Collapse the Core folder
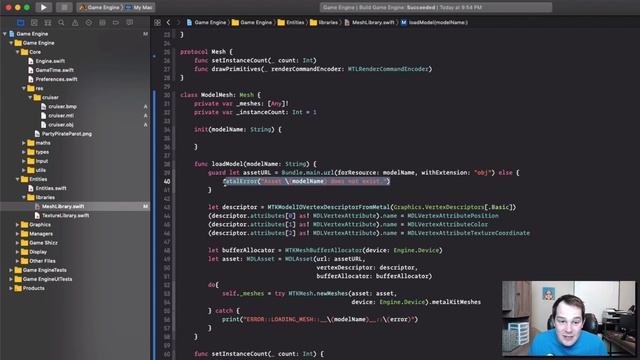This screenshot has width=640, height=360. (18, 52)
